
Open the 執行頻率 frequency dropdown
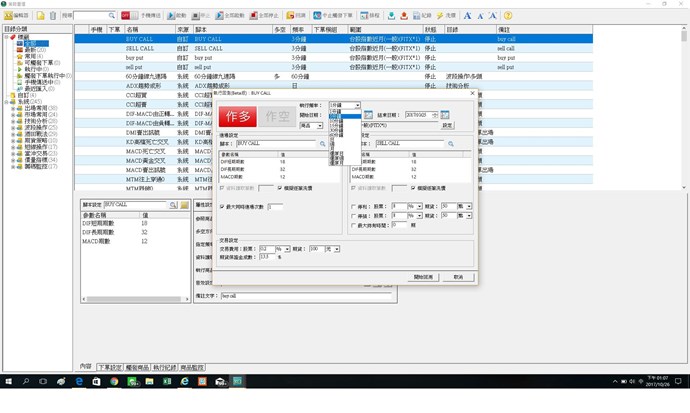(356, 105)
